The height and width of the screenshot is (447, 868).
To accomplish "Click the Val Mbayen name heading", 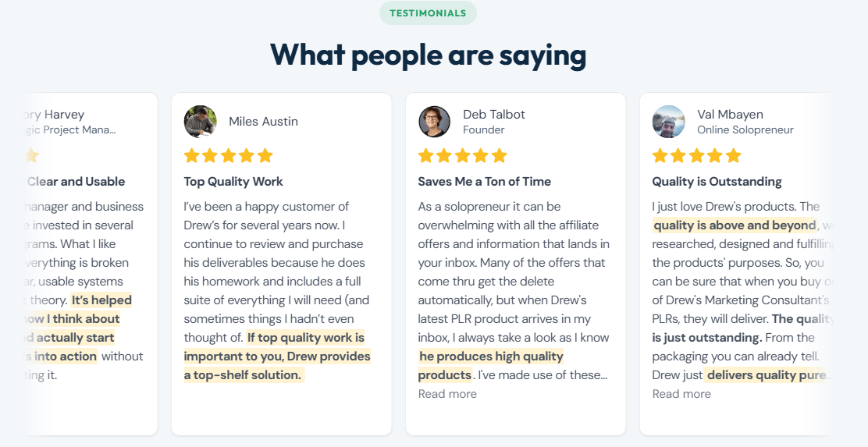I will [x=730, y=115].
